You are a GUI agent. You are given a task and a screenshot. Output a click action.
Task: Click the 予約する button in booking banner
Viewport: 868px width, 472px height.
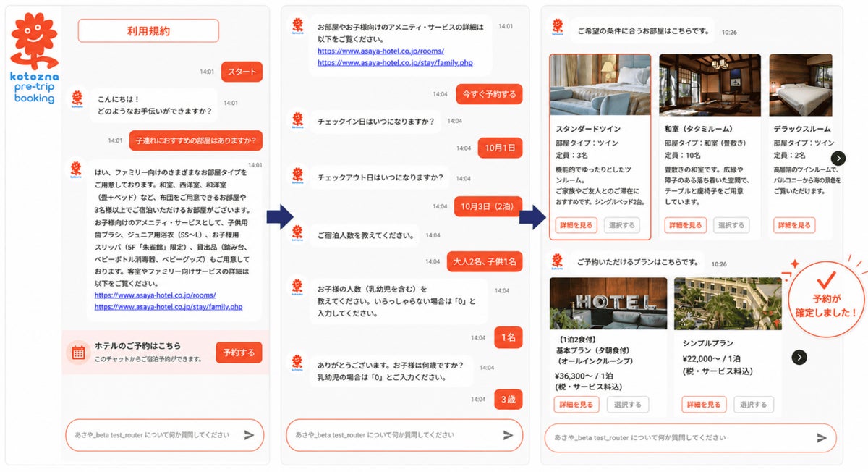click(x=239, y=353)
